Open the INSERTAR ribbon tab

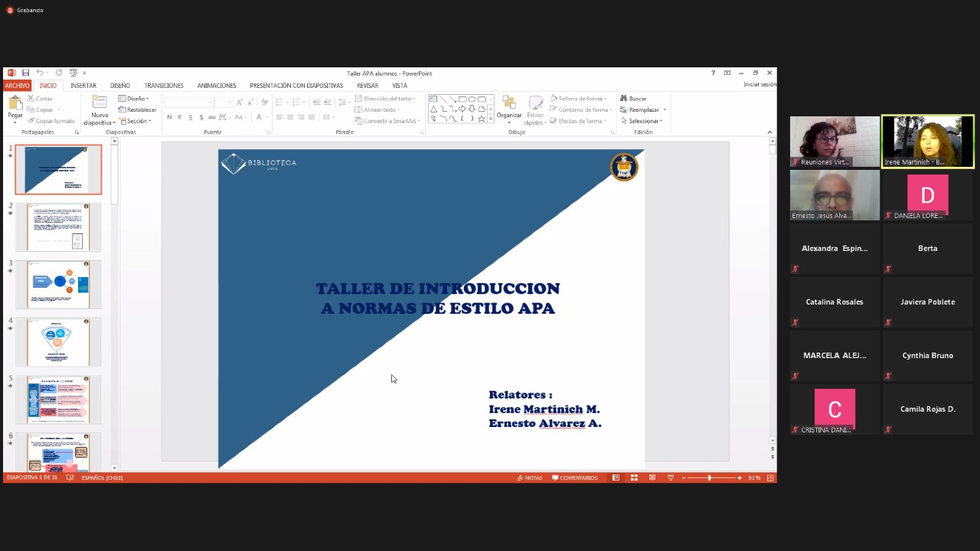(x=83, y=86)
